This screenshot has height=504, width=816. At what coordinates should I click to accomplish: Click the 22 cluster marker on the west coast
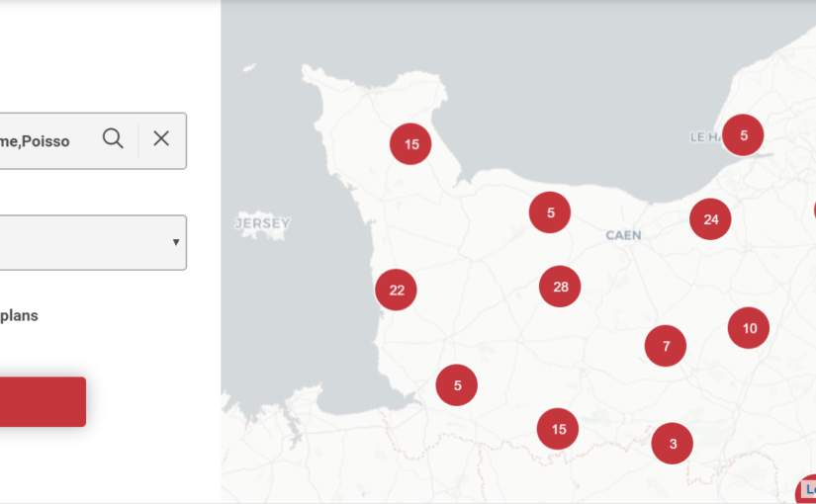pyautogui.click(x=397, y=290)
